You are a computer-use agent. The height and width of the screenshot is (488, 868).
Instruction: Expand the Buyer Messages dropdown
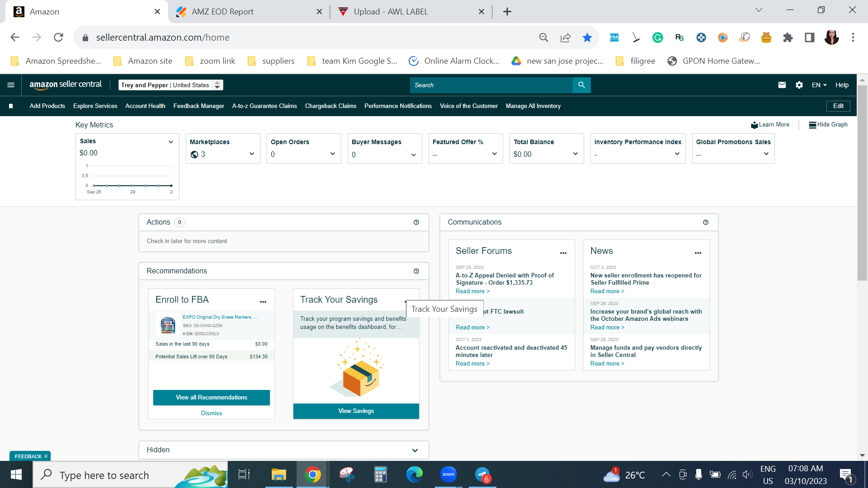(x=414, y=155)
